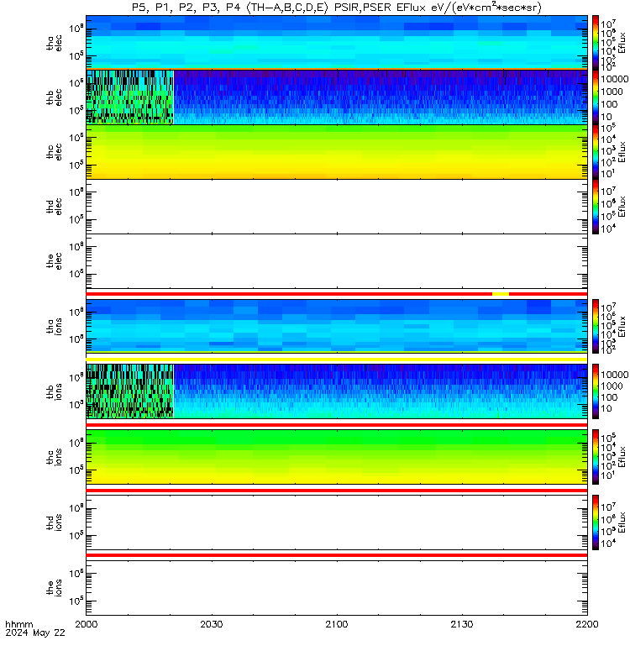The image size is (630, 672).
Task: Select the 'thd ions' panel label
Action: (x=54, y=522)
